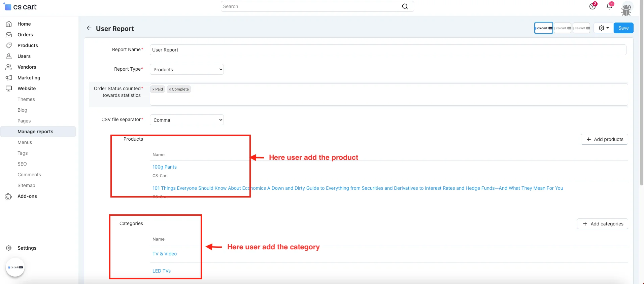Open the 100g Pants product link

[164, 167]
